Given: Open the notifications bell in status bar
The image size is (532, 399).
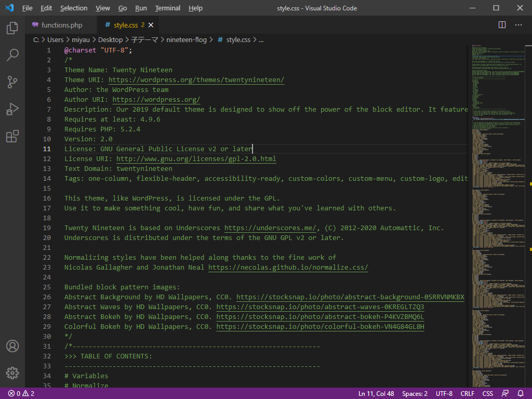Looking at the screenshot, I should click(x=521, y=394).
